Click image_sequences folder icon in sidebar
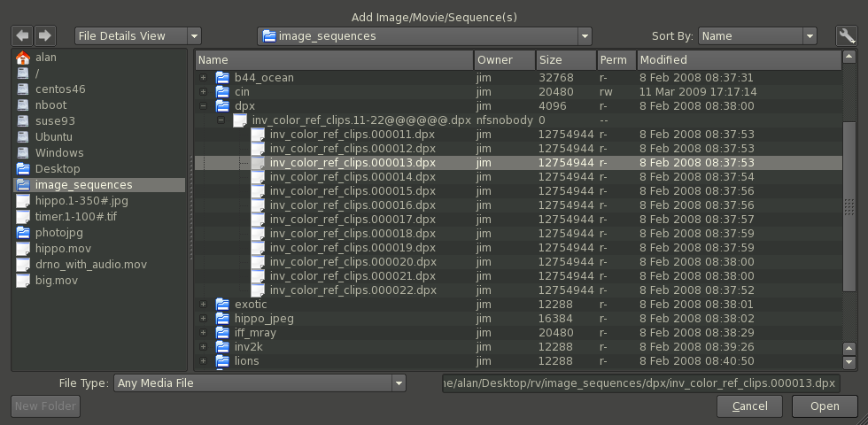Screen dimensions: 868x425 [x=23, y=185]
